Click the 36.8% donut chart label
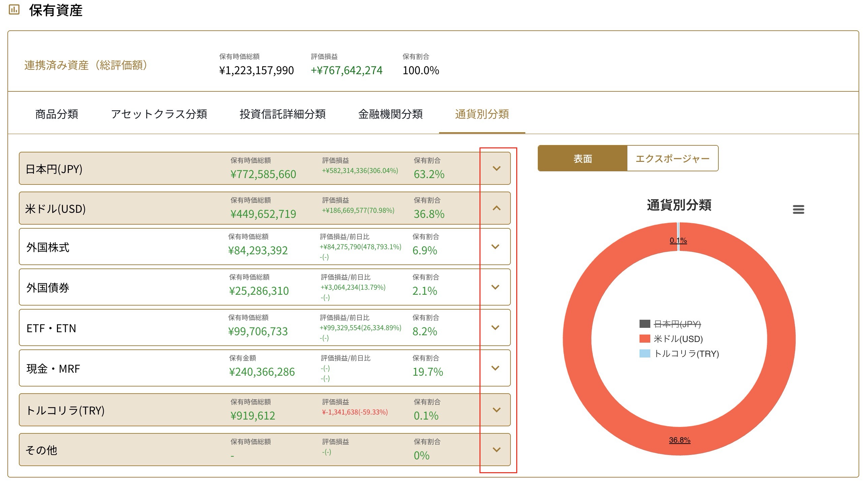 click(x=680, y=440)
